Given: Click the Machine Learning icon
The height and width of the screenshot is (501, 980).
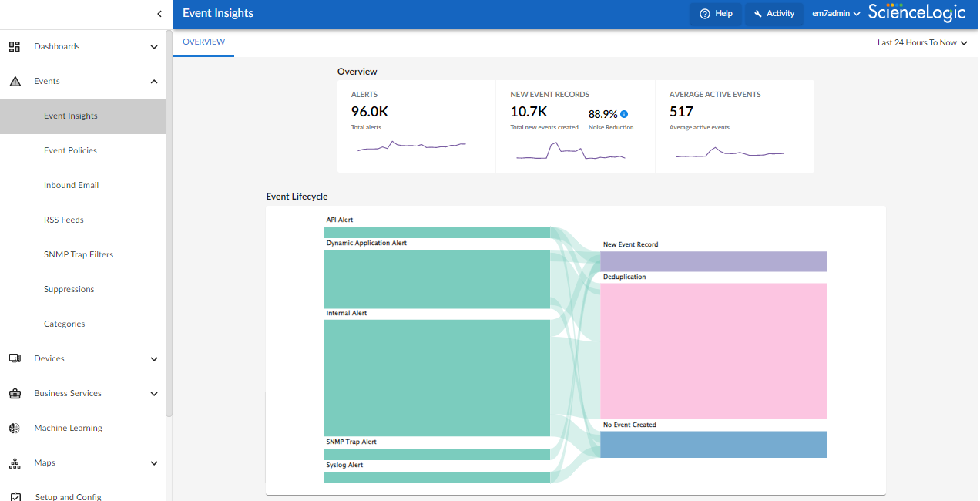Looking at the screenshot, I should (14, 428).
